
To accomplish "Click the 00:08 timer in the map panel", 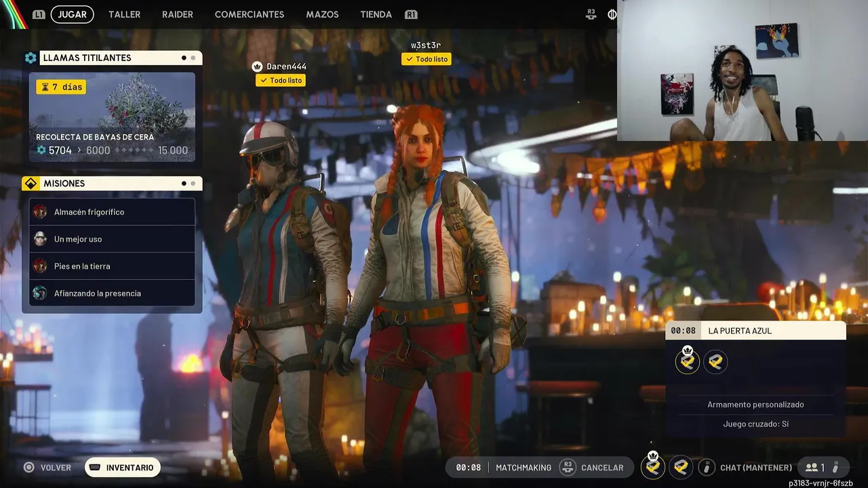I will (683, 331).
